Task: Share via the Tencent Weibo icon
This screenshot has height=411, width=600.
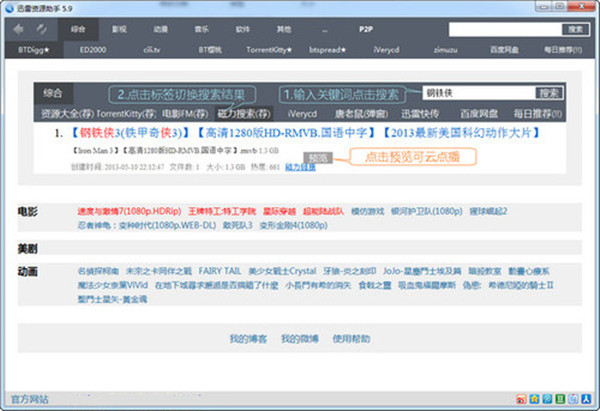Action: coord(547,399)
